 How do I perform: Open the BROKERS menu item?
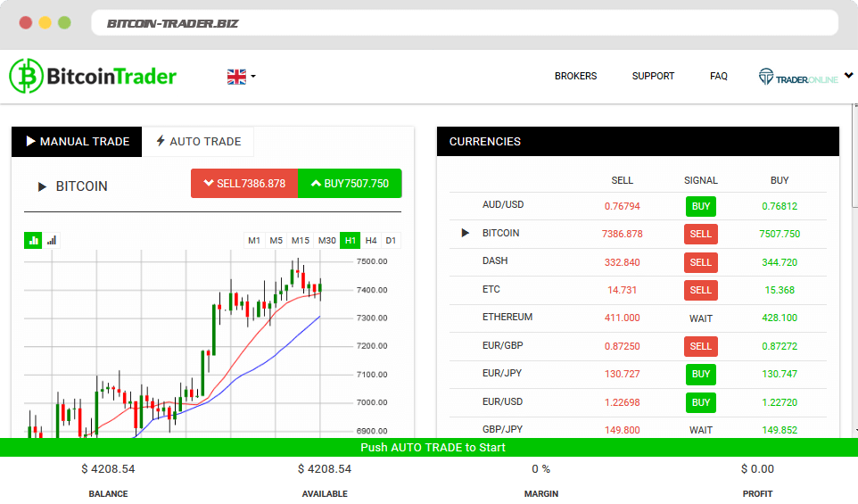(x=575, y=77)
